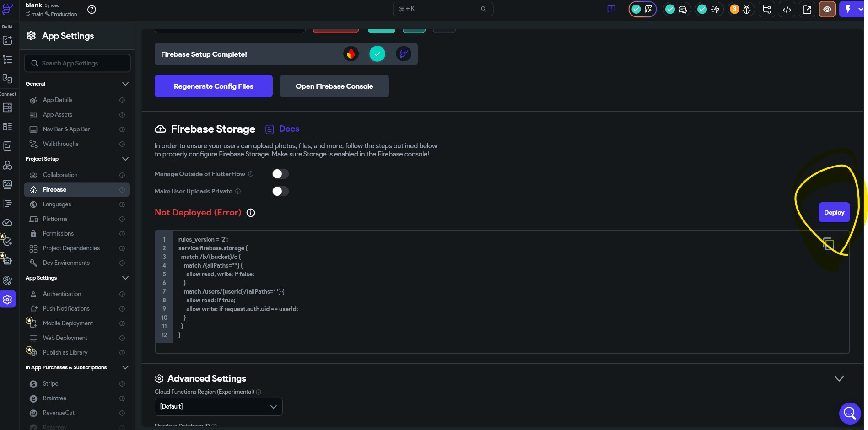Click info icon beside Make User Uploads Private

click(x=238, y=191)
